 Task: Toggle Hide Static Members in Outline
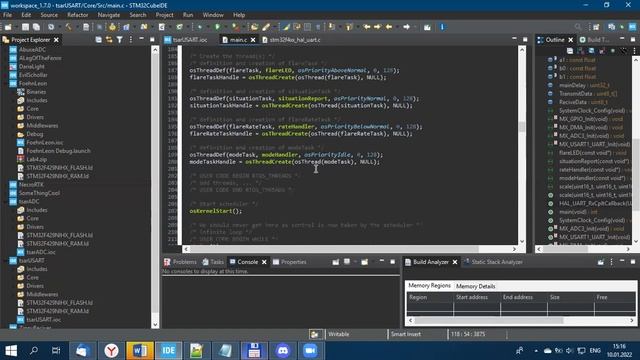(x=602, y=51)
